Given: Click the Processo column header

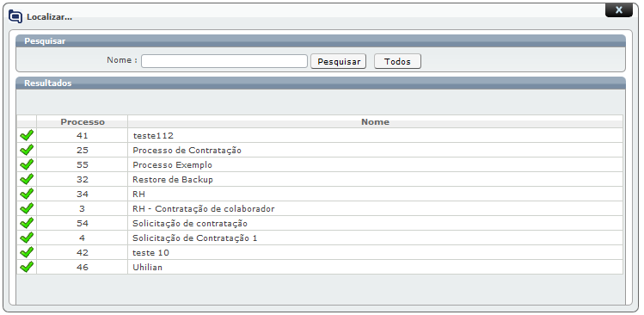Looking at the screenshot, I should point(83,121).
